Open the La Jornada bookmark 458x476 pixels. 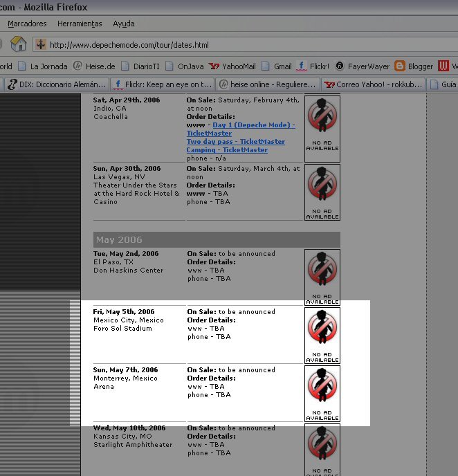(x=43, y=66)
